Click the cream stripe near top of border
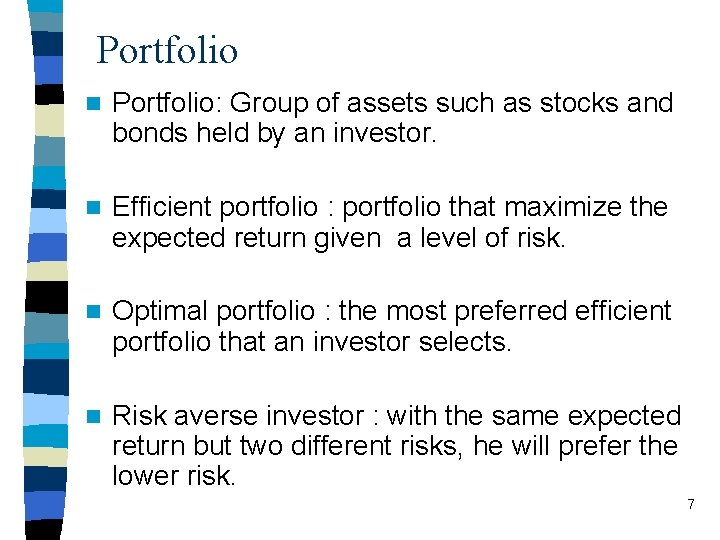Image resolution: width=720 pixels, height=540 pixels. click(x=50, y=120)
